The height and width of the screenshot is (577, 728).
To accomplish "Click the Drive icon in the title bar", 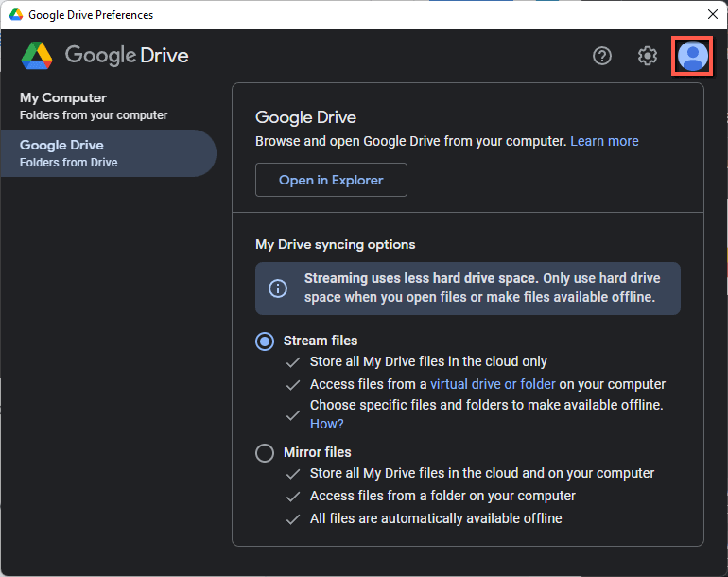I will pos(16,14).
